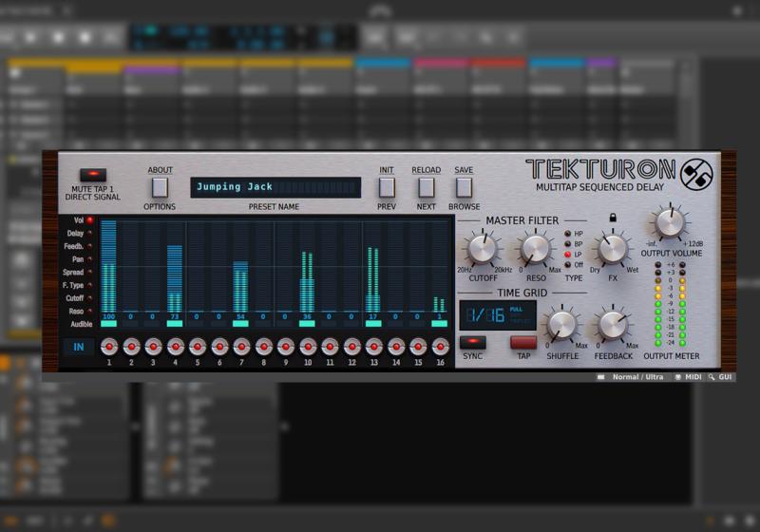Select the Delay parameter row
Image resolution: width=760 pixels, height=532 pixels.
[78, 233]
